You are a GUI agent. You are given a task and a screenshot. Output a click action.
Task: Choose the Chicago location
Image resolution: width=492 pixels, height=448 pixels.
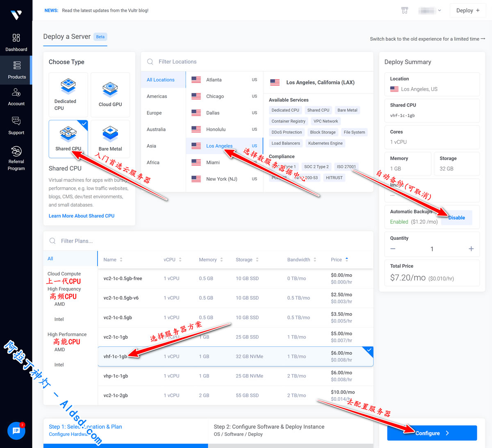pyautogui.click(x=224, y=96)
